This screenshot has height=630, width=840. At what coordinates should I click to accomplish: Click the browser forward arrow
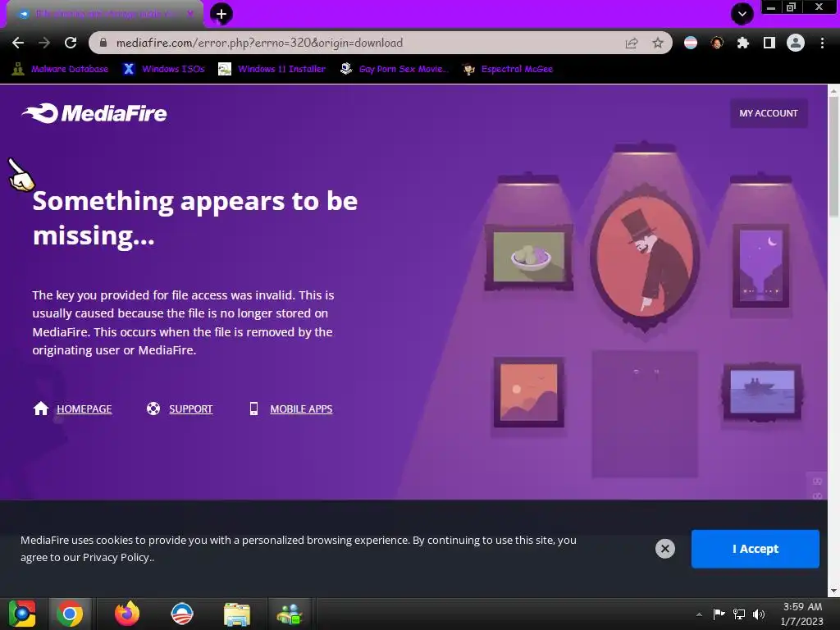[44, 43]
